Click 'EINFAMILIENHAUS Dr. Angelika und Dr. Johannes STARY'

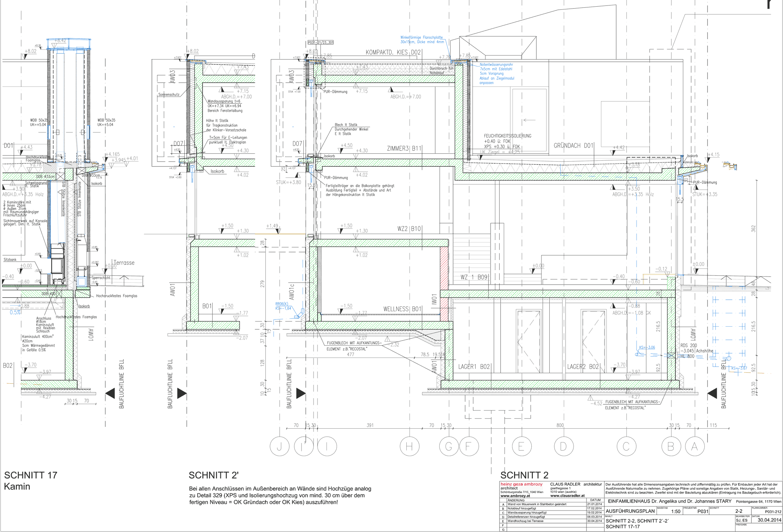coord(669,501)
